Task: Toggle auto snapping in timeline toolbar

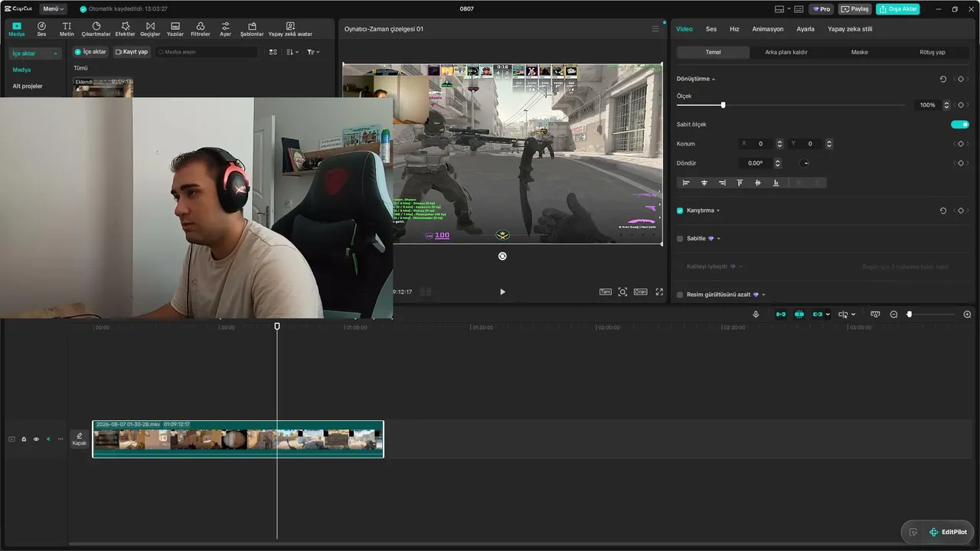Action: pyautogui.click(x=799, y=315)
